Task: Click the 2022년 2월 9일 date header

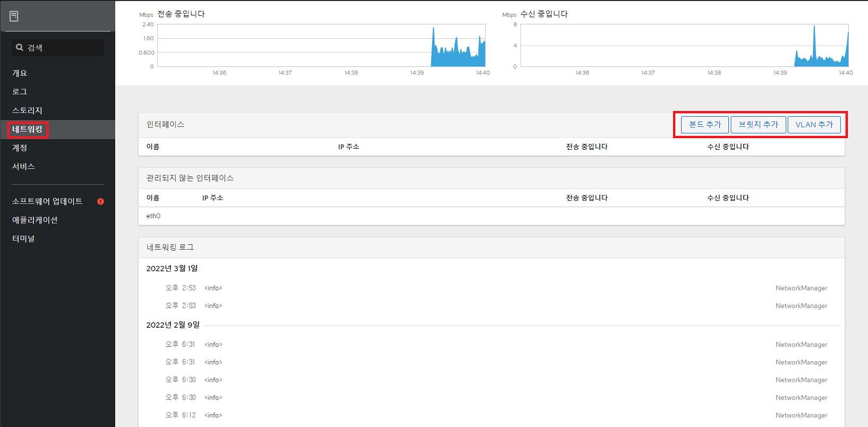Action: point(173,325)
